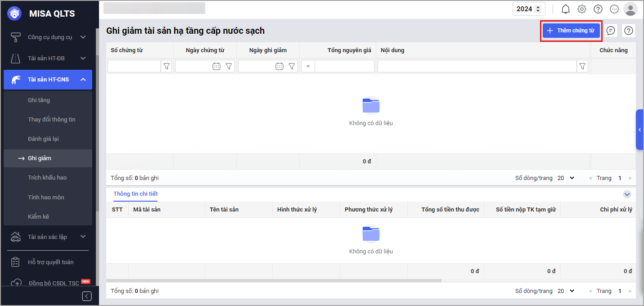Open the year 2024 selector
The image size is (644, 306).
pyautogui.click(x=529, y=9)
